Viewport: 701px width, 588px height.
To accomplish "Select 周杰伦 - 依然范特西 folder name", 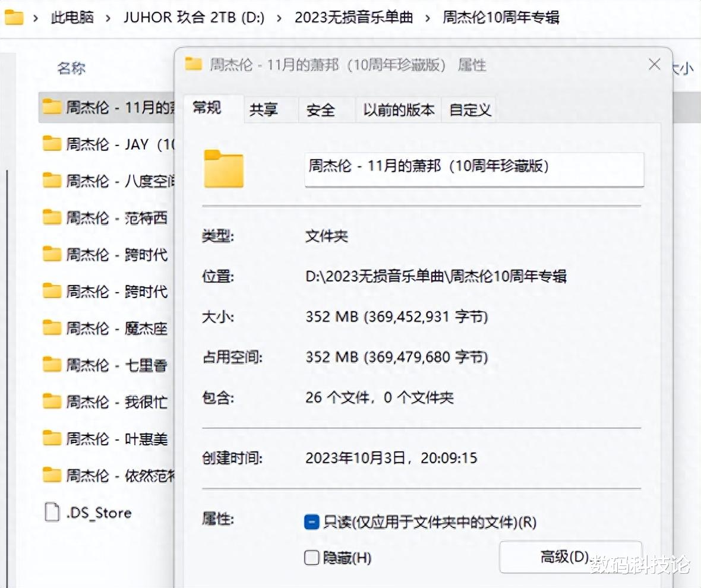I will 120,476.
